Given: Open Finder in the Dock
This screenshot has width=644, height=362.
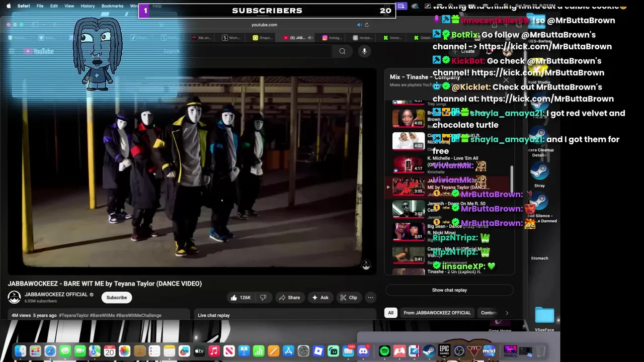Looking at the screenshot, I should [20, 351].
